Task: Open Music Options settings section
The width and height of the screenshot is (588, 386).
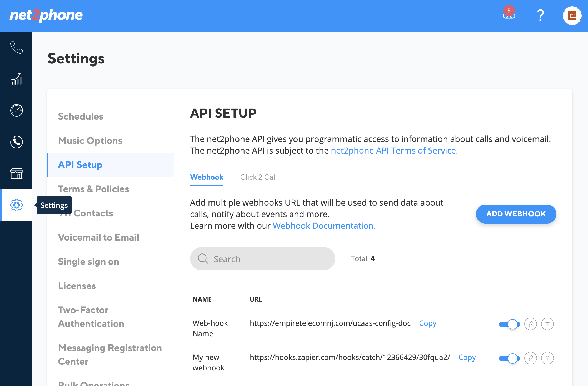Action: pyautogui.click(x=90, y=140)
